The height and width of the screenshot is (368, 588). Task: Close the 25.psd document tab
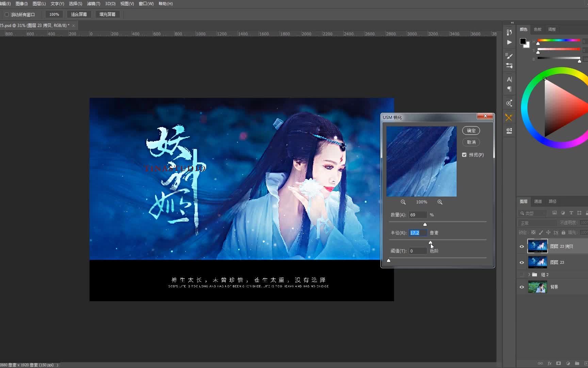[73, 26]
